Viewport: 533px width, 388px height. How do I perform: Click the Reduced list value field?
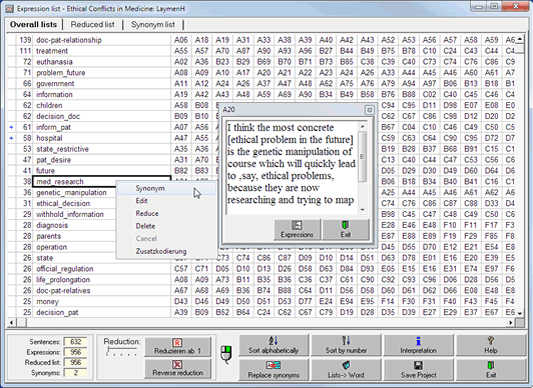(75, 362)
